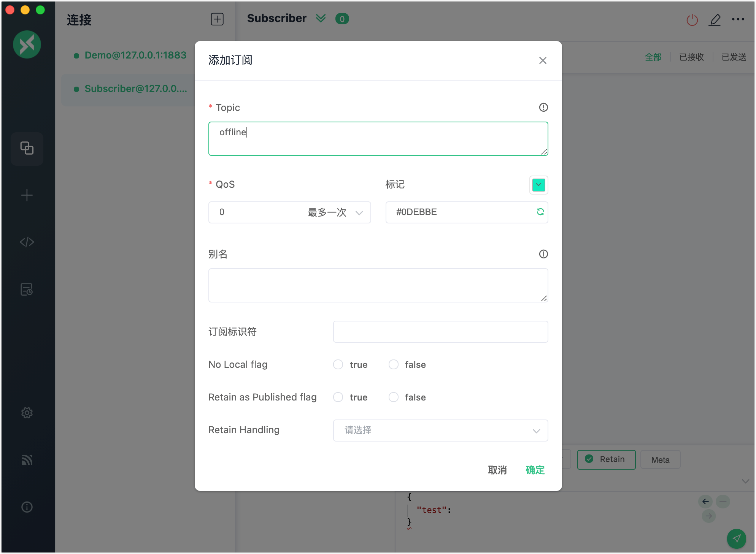The width and height of the screenshot is (756, 554).
Task: Expand the Subscriber double-chevron details
Action: (321, 19)
